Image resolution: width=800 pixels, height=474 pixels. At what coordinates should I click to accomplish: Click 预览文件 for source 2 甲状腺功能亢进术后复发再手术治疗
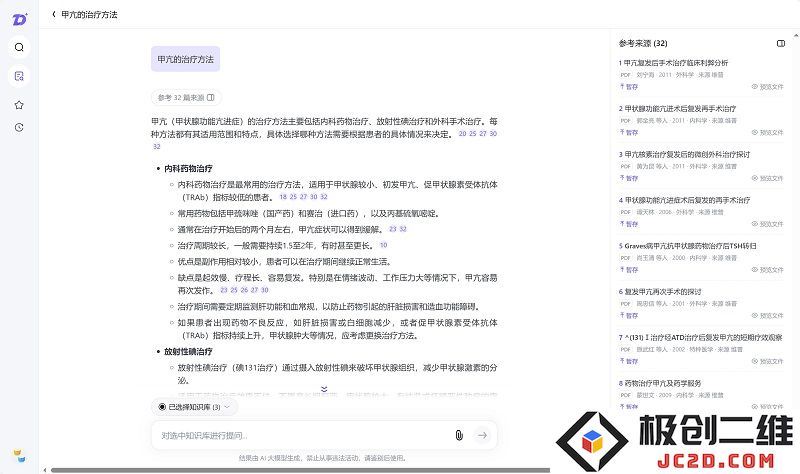pos(767,132)
